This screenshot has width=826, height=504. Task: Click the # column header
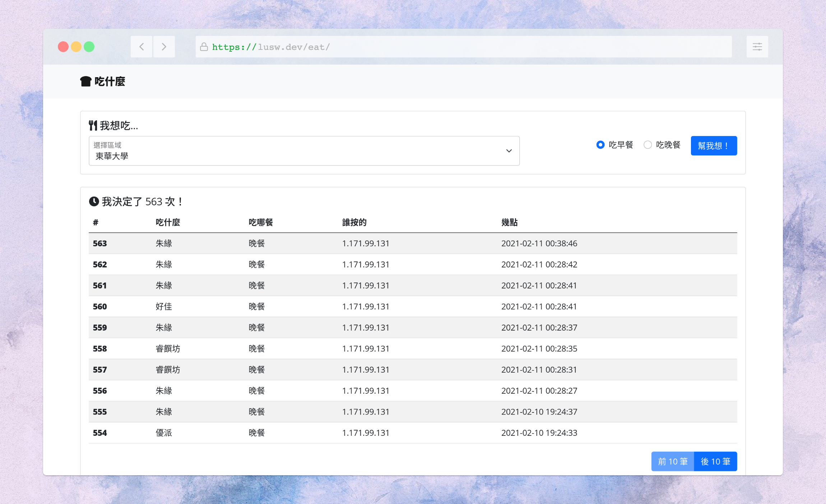(x=96, y=222)
